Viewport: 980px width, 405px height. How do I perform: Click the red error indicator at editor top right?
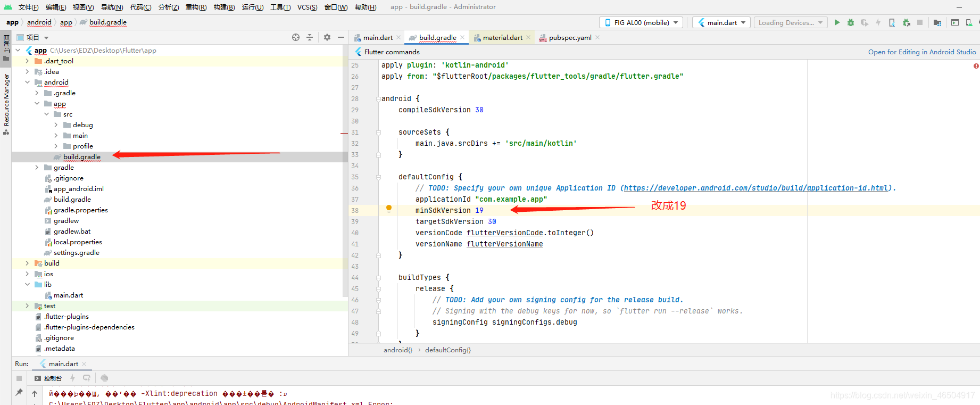point(976,66)
